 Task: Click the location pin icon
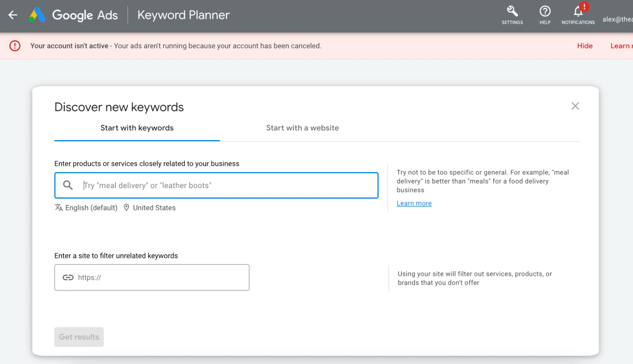point(126,208)
